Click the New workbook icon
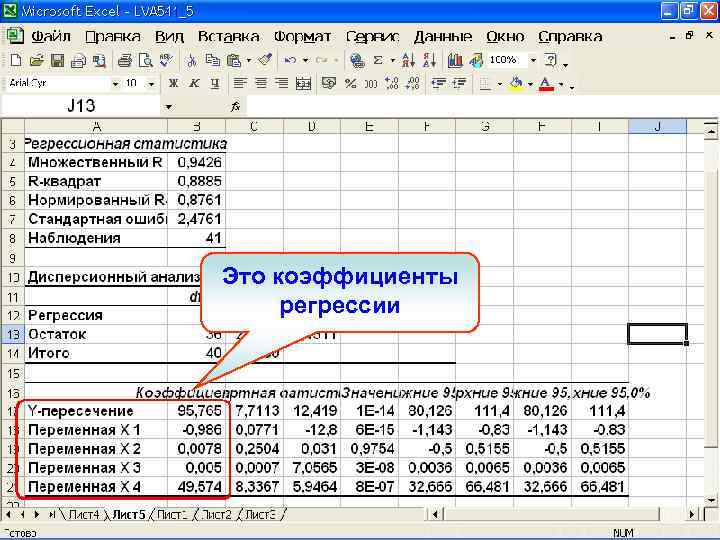720x540 pixels. (15, 60)
